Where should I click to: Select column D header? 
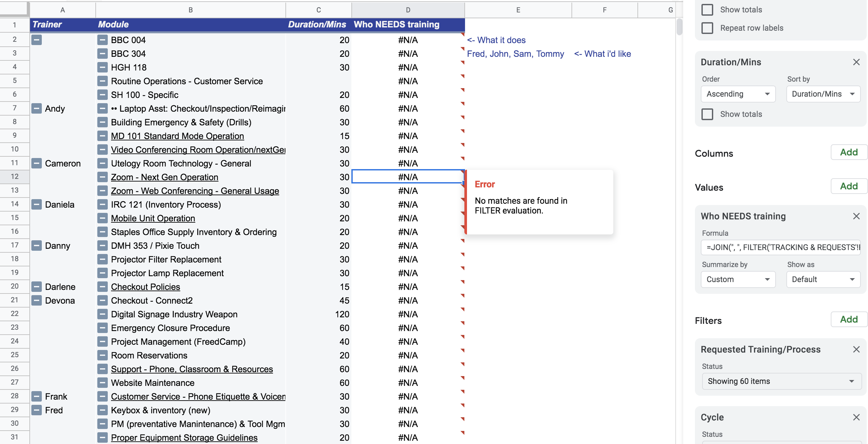click(408, 10)
